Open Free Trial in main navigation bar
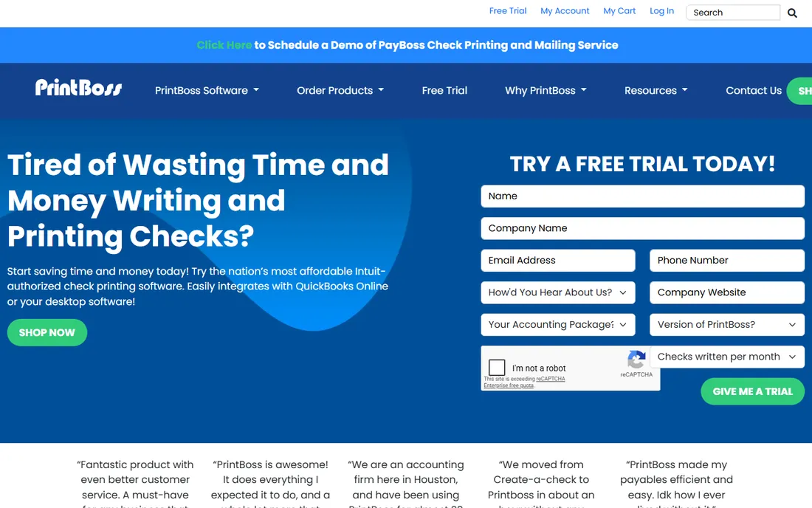 pyautogui.click(x=444, y=91)
